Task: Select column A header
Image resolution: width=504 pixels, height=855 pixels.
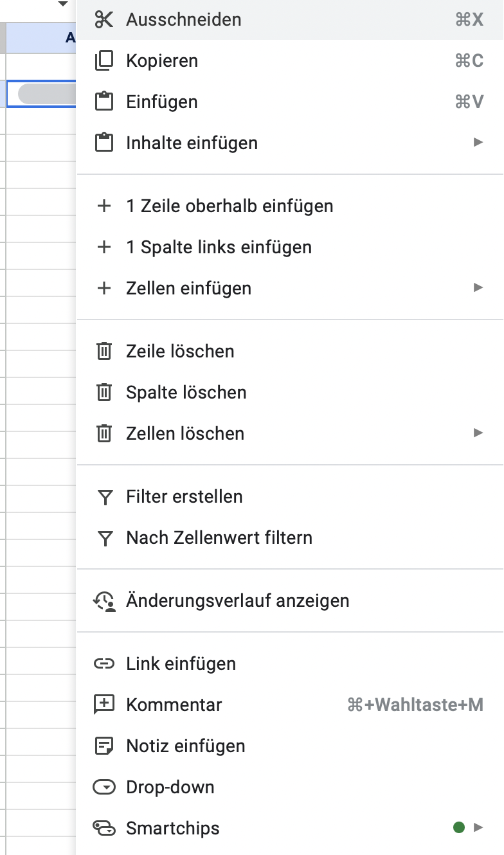Action: 41,38
